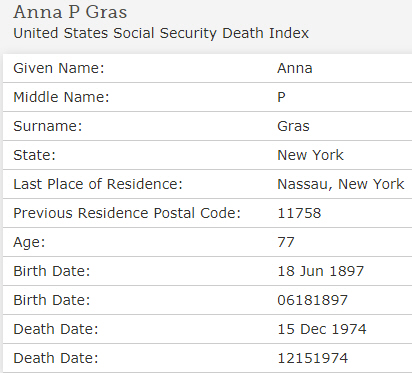Click the Surname label
Image resolution: width=412 pixels, height=373 pixels.
(x=48, y=126)
